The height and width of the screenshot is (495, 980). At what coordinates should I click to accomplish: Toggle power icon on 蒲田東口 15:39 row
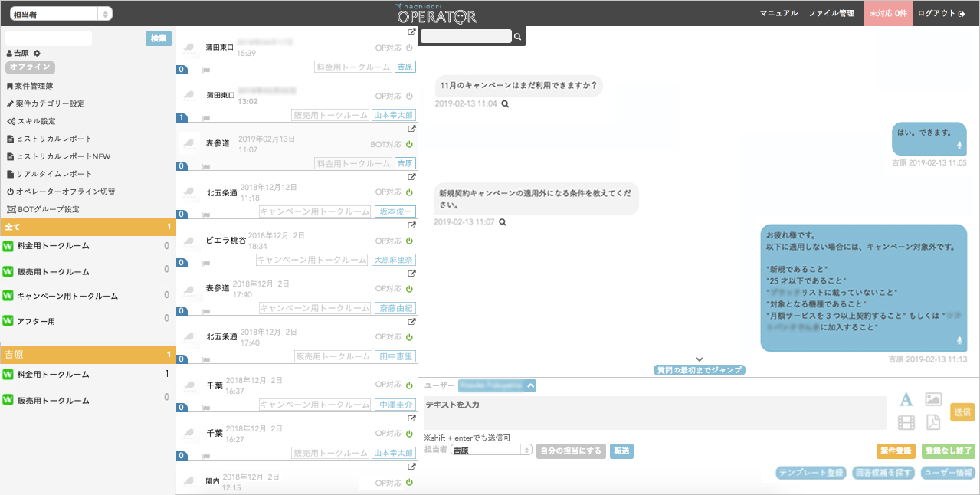point(409,48)
